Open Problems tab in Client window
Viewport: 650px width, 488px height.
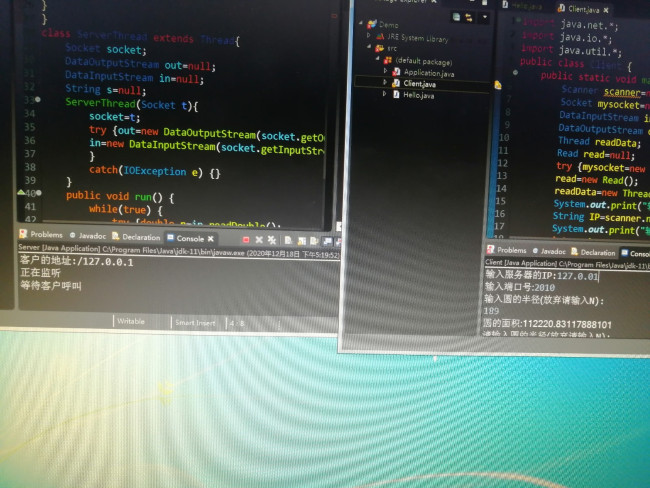(507, 250)
